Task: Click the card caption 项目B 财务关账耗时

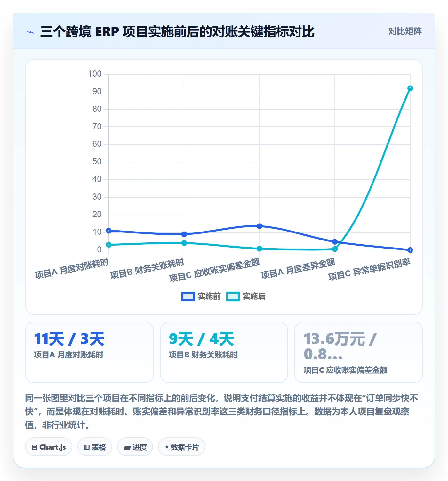Action: (203, 355)
